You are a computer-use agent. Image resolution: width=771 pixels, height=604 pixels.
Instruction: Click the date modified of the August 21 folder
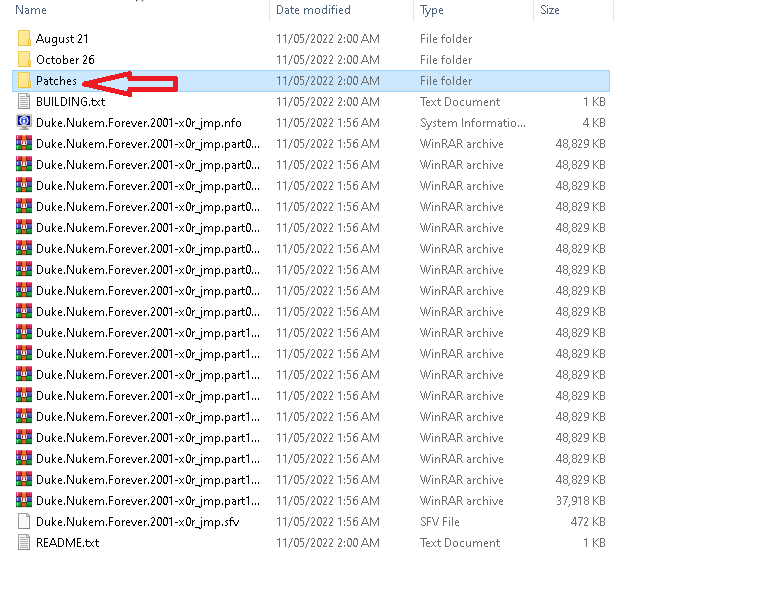[327, 38]
